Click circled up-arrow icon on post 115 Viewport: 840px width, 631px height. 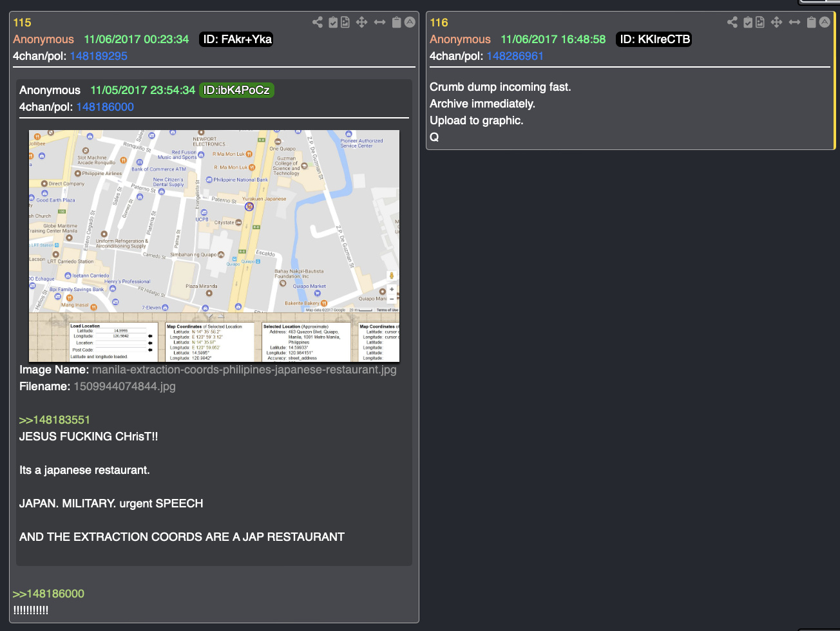[x=410, y=23]
